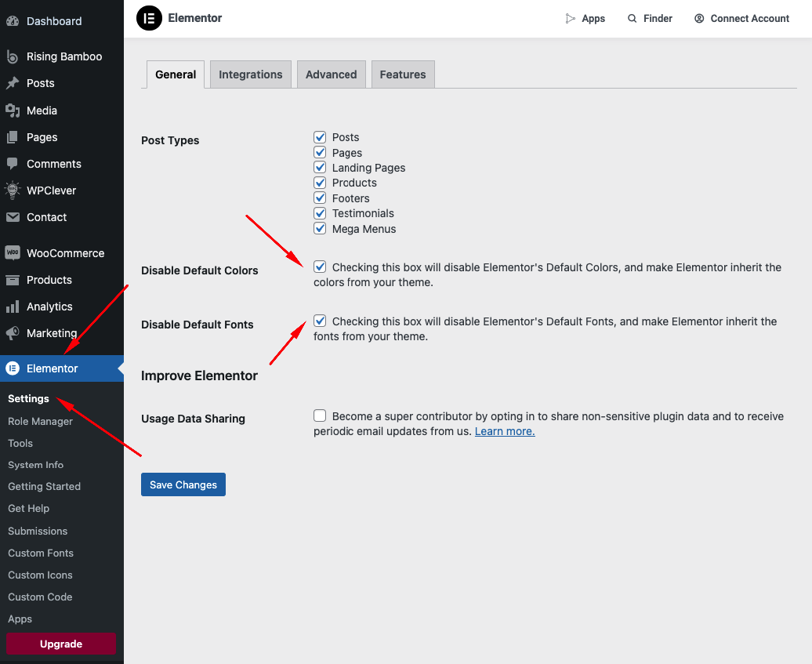Screen dimensions: 812x664
Task: Open the Features tab
Action: point(403,74)
